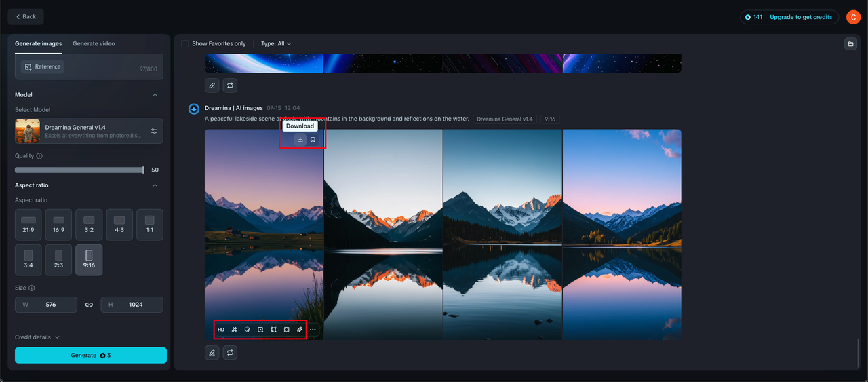Click the Size info icon
The image size is (868, 382).
point(32,288)
